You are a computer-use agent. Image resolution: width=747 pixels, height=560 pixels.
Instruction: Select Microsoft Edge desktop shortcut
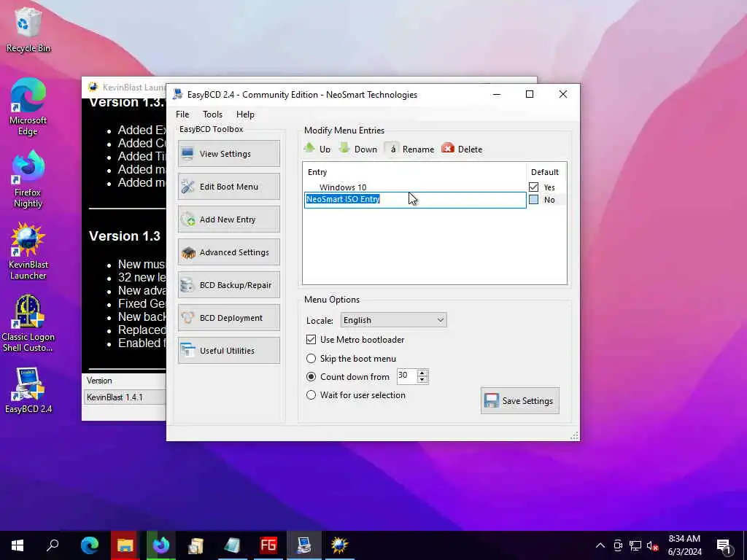[x=28, y=106]
